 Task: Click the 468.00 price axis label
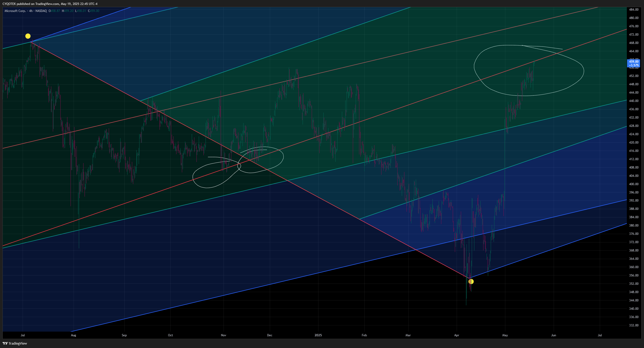pyautogui.click(x=634, y=43)
